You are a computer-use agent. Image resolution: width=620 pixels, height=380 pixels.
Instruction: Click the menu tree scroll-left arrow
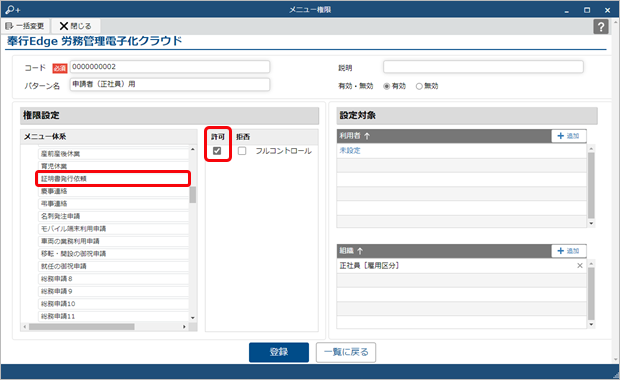[x=25, y=327]
